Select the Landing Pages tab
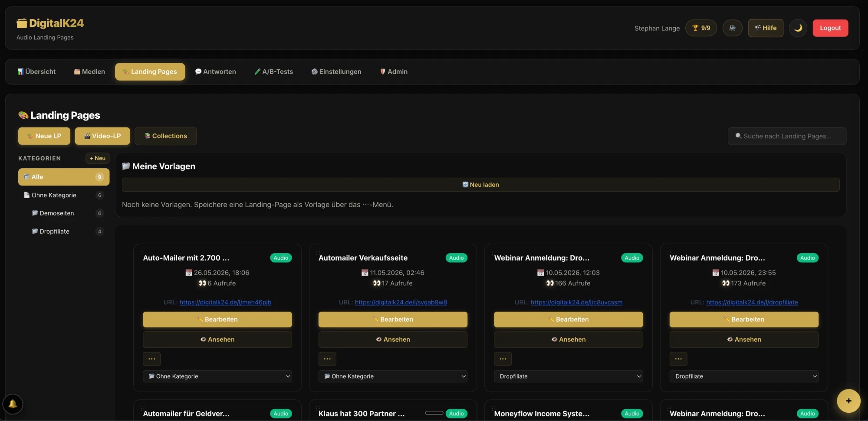Image resolution: width=868 pixels, height=421 pixels. pyautogui.click(x=150, y=72)
